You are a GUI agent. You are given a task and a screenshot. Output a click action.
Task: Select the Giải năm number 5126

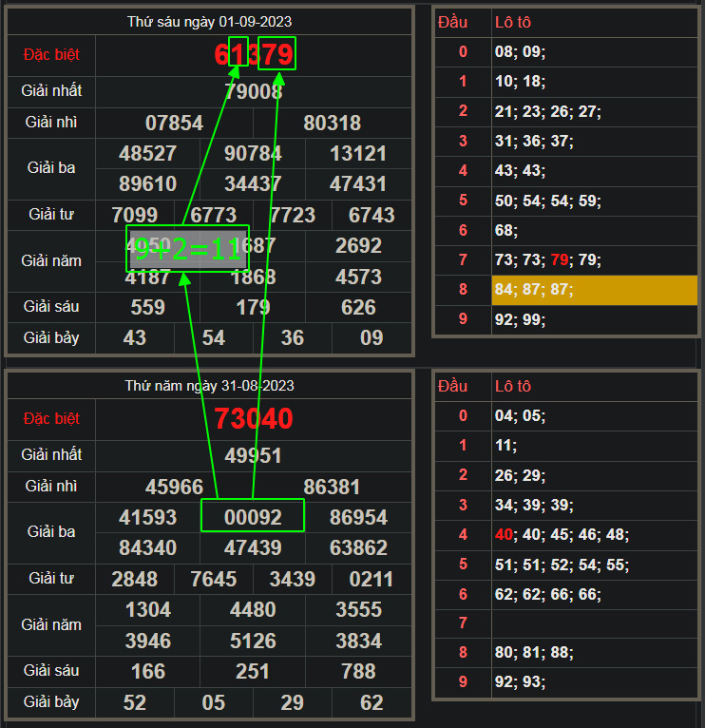(x=253, y=641)
